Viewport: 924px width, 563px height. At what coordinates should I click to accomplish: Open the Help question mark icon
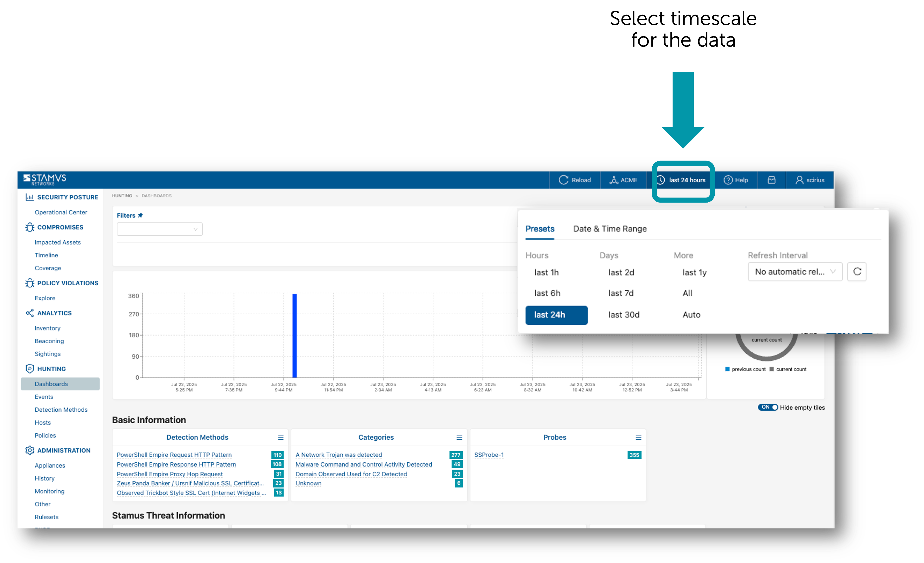728,180
